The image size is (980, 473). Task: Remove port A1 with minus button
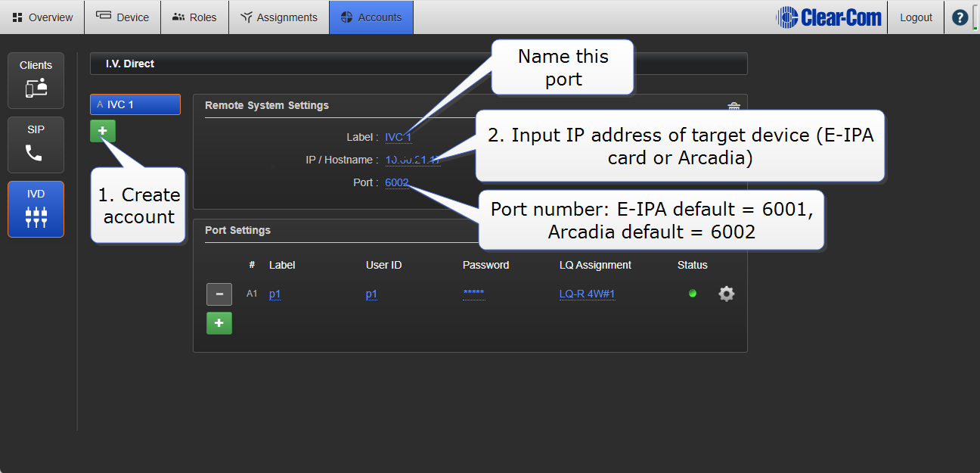pos(219,294)
